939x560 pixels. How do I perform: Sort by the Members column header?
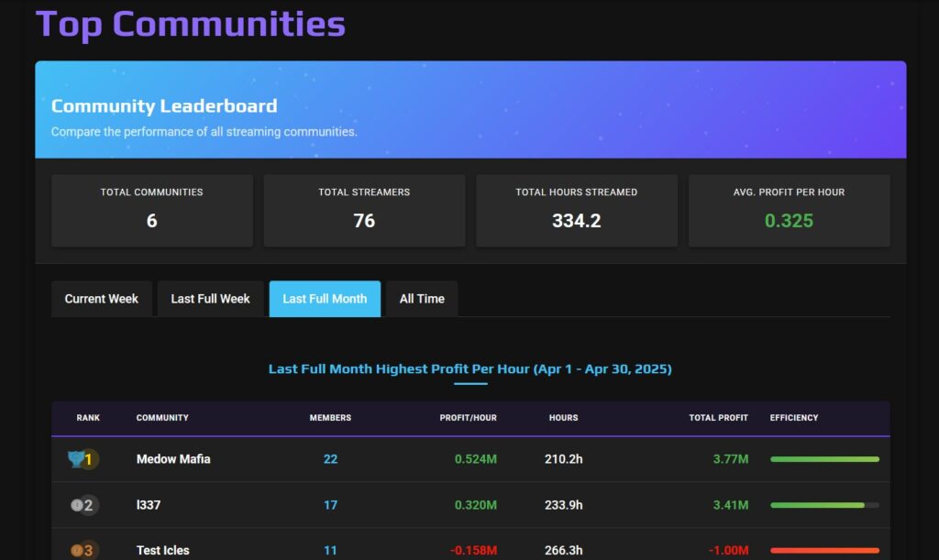[330, 418]
